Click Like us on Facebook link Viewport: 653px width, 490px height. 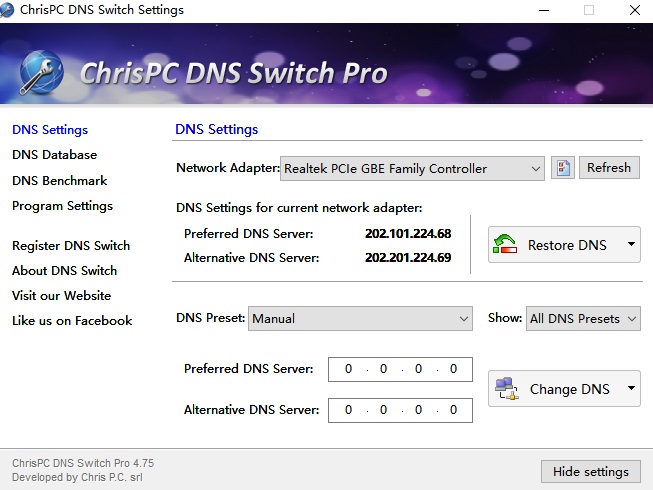72,321
